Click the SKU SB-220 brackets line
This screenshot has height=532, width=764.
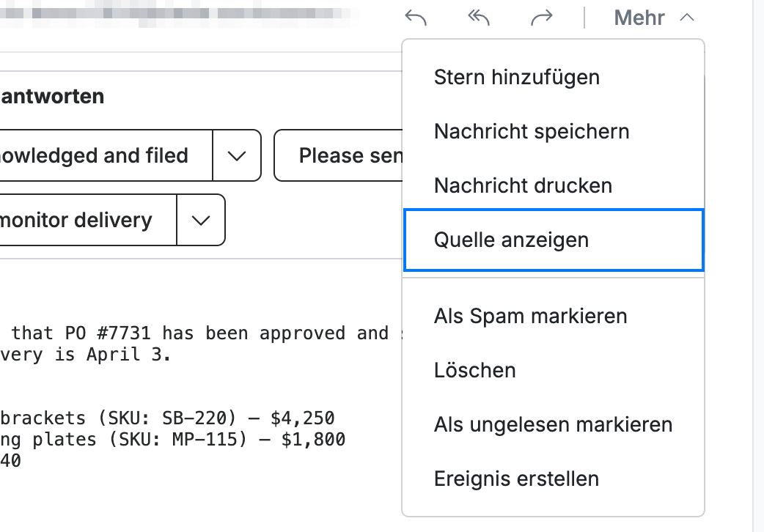point(167,418)
